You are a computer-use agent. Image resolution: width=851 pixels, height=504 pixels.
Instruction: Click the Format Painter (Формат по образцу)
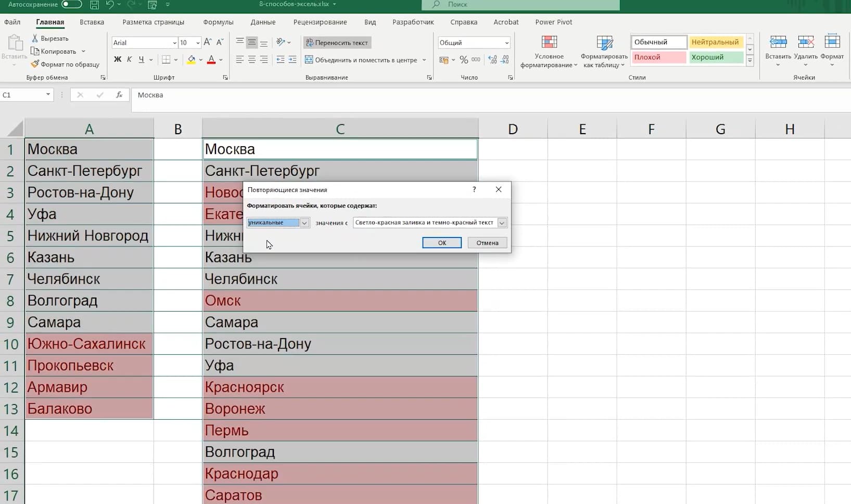[65, 64]
